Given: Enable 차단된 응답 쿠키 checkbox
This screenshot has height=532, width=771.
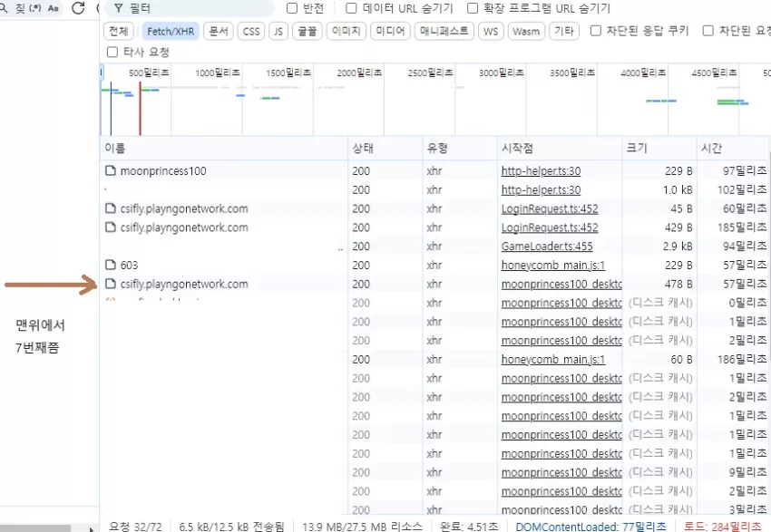Looking at the screenshot, I should 595,31.
